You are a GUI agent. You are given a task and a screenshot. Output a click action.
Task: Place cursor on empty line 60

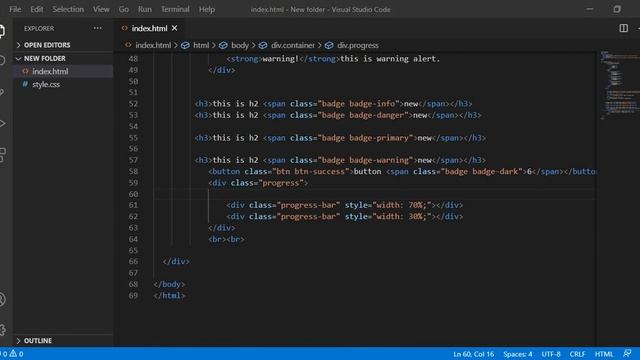pos(375,194)
